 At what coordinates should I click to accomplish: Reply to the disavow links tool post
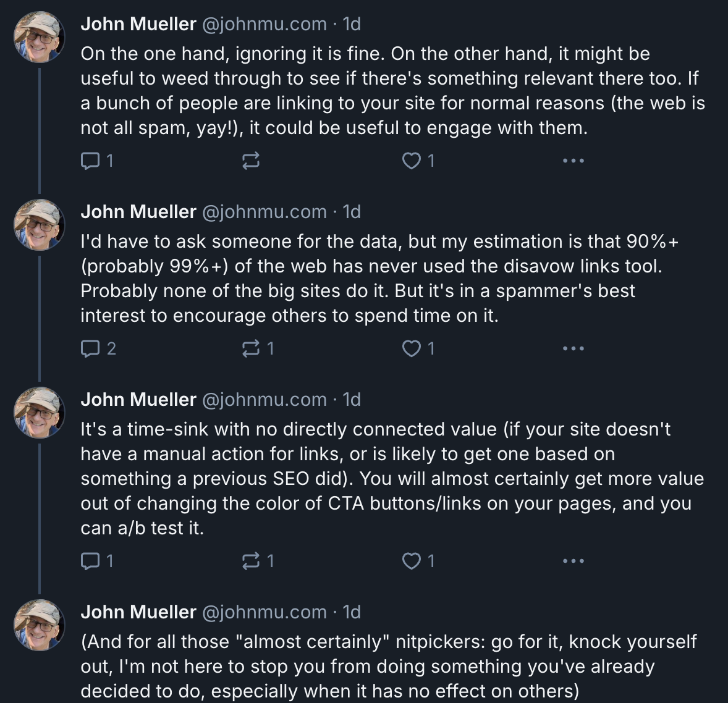click(x=90, y=349)
